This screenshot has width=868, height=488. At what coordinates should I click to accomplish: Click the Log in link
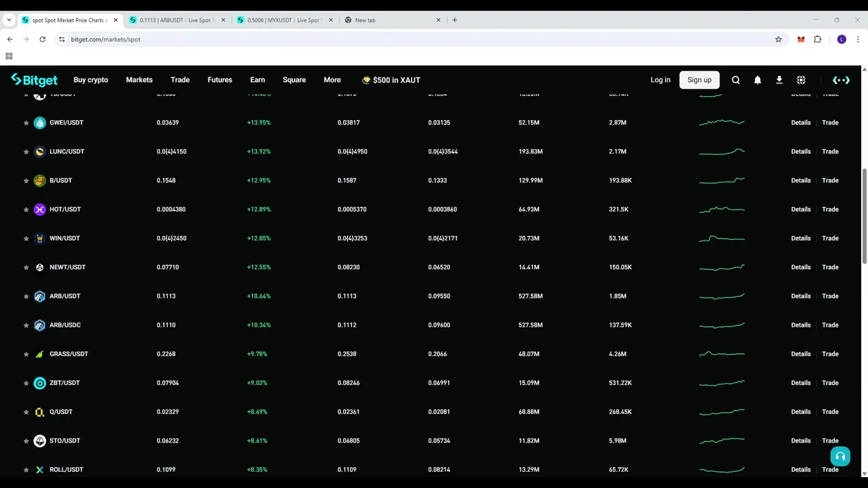[x=660, y=80]
